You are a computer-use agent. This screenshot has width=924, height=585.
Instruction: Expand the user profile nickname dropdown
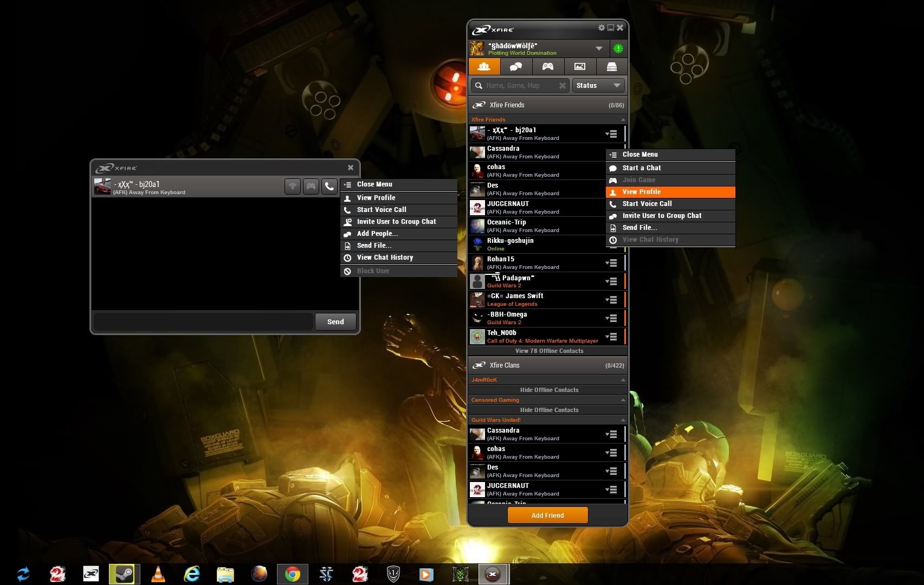coord(599,48)
